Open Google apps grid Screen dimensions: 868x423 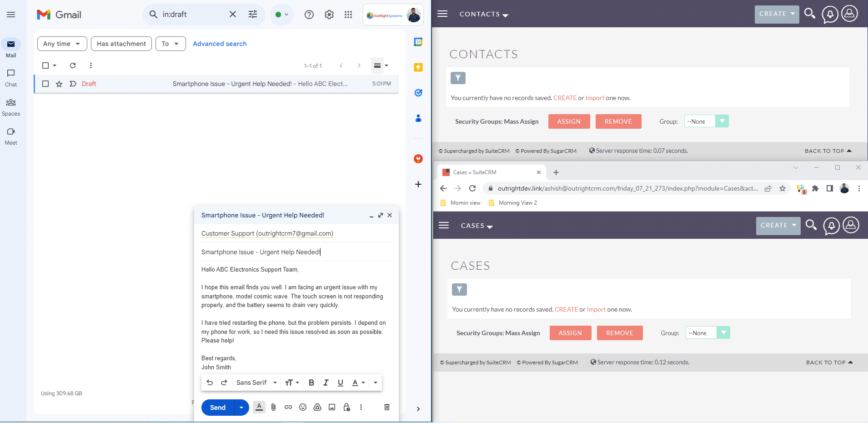click(348, 15)
